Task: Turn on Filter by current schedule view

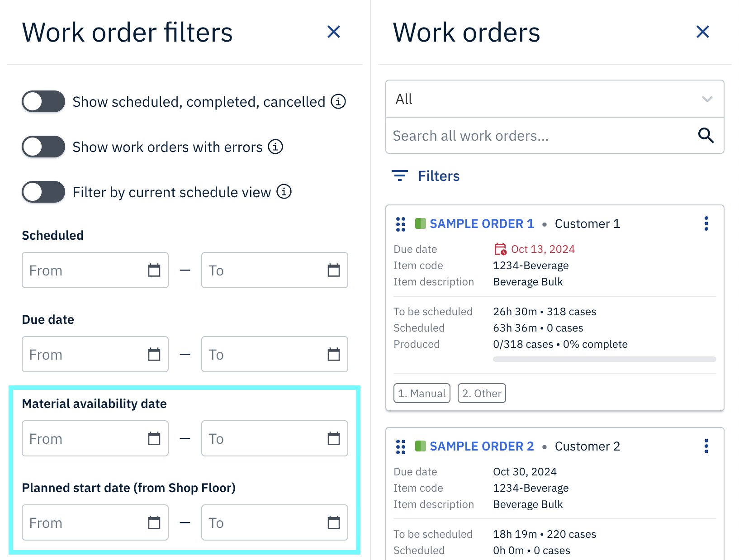Action: (43, 192)
